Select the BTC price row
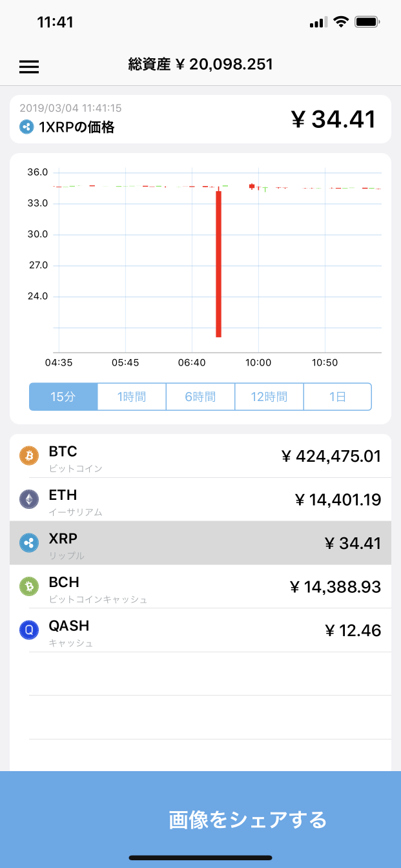 pyautogui.click(x=200, y=456)
